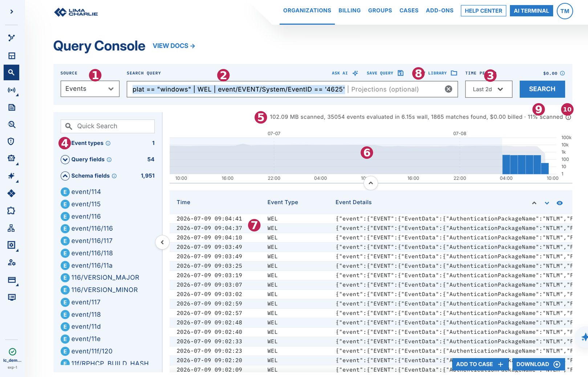Open the billing card icon in sidebar
Image resolution: width=588 pixels, height=377 pixels.
[x=12, y=280]
